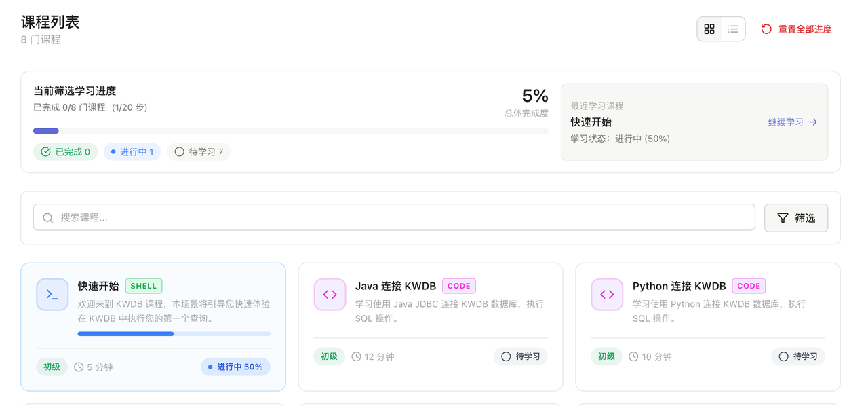The width and height of the screenshot is (868, 406).
Task: Switch to grid view layout
Action: coord(709,29)
